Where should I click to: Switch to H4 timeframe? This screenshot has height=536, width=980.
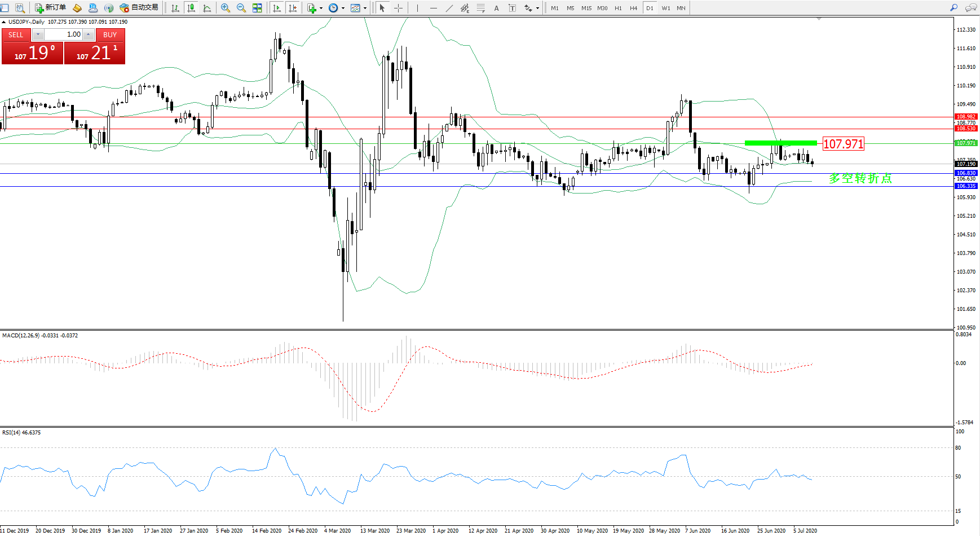[x=634, y=8]
